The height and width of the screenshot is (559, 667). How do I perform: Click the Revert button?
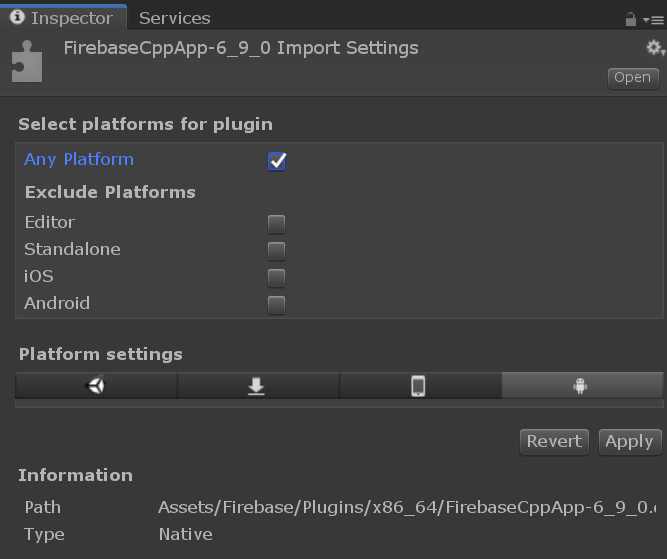point(554,442)
